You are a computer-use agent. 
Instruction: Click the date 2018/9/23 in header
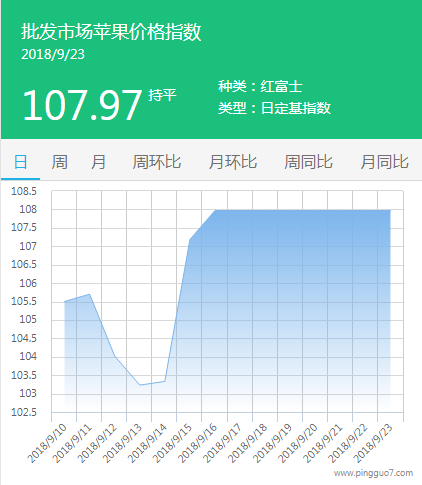pos(53,54)
